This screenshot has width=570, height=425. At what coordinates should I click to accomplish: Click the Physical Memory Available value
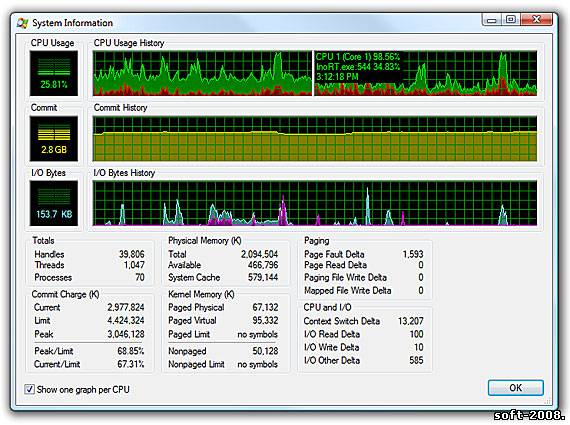point(263,265)
